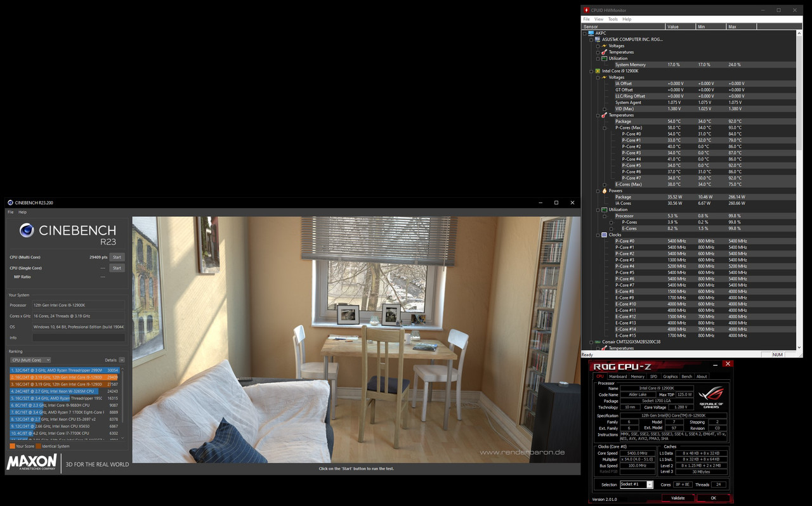The width and height of the screenshot is (812, 506).
Task: Click the orange Your Score legend swatch
Action: tap(11, 446)
